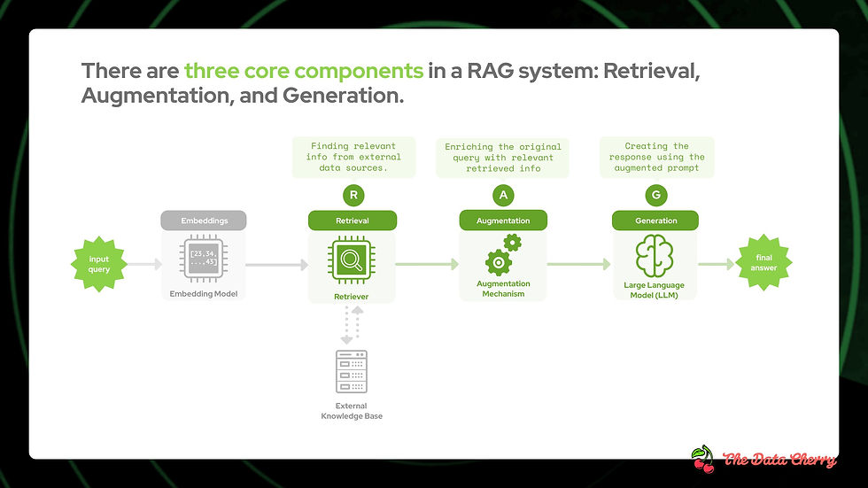
Task: Click the arrow from Embeddings to Retrieval
Action: pos(276,265)
